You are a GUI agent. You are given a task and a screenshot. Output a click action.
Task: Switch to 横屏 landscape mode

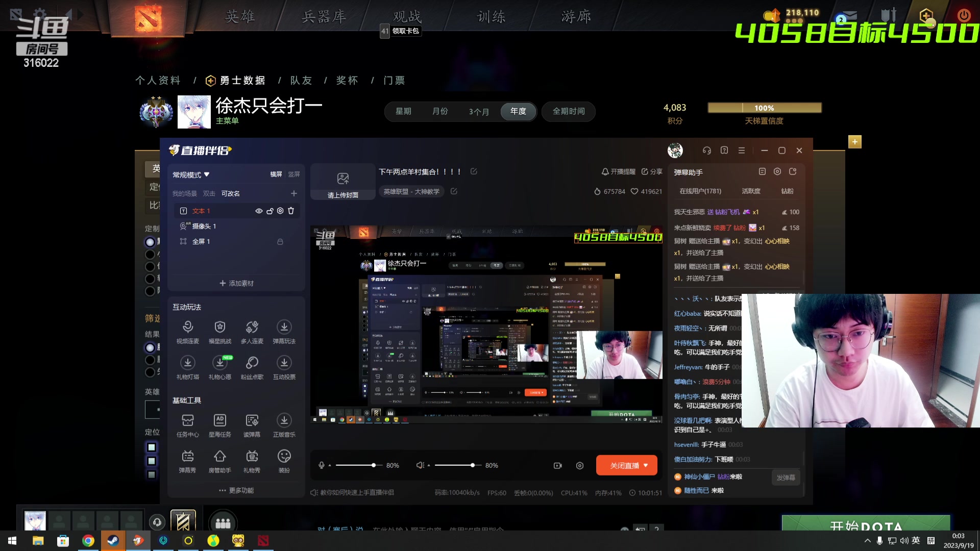tap(276, 174)
